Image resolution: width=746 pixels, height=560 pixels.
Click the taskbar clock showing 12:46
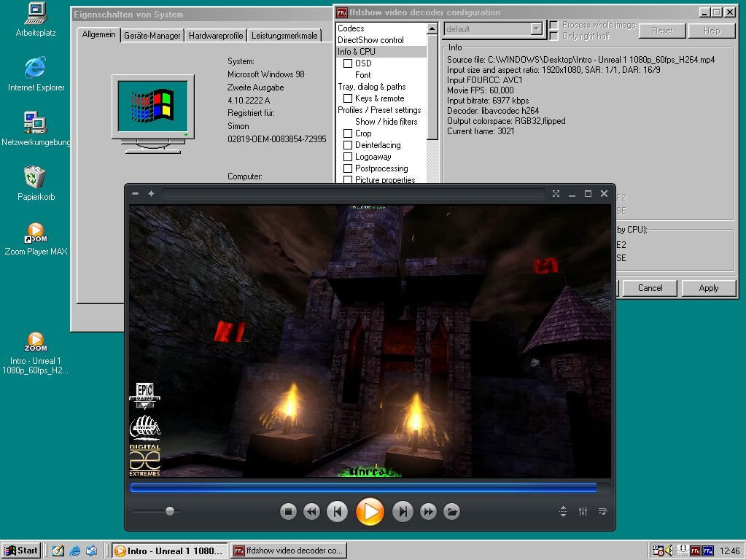[729, 551]
